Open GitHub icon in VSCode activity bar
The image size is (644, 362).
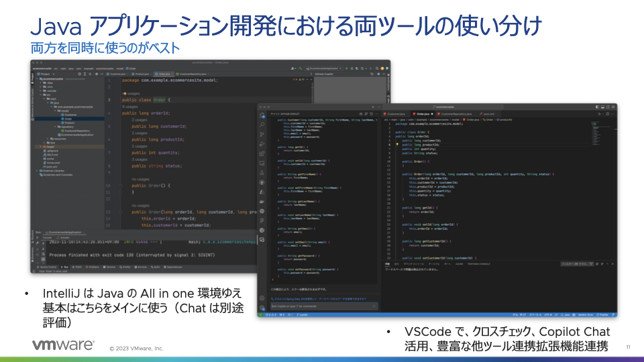click(x=262, y=182)
